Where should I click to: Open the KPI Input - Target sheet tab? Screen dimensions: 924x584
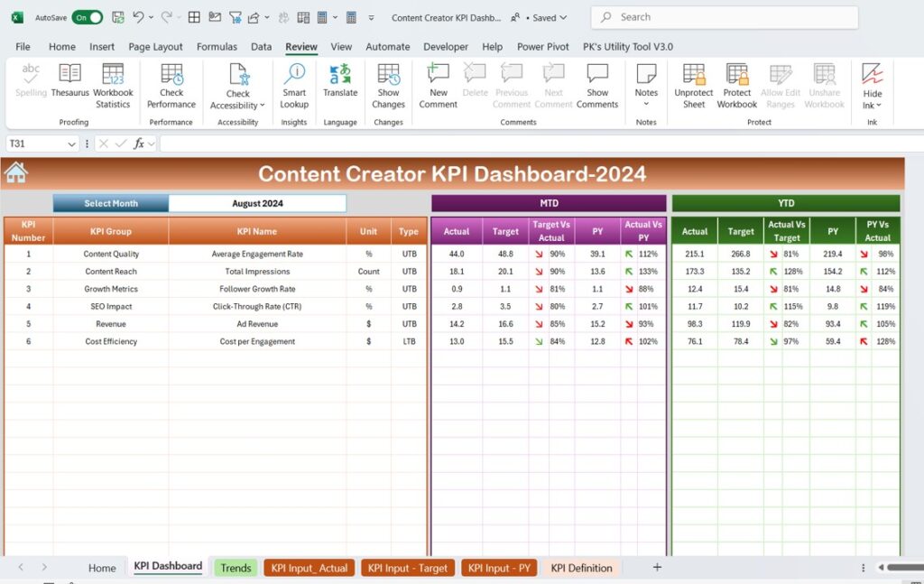(x=408, y=568)
